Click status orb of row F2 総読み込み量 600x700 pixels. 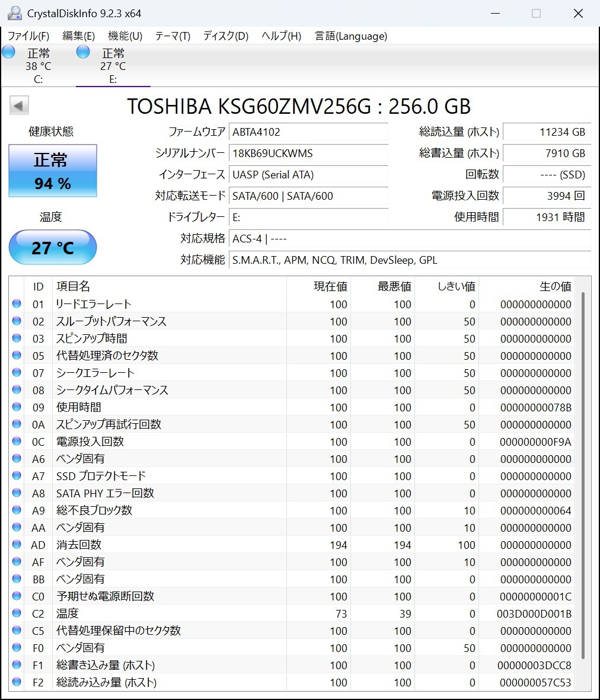[17, 682]
